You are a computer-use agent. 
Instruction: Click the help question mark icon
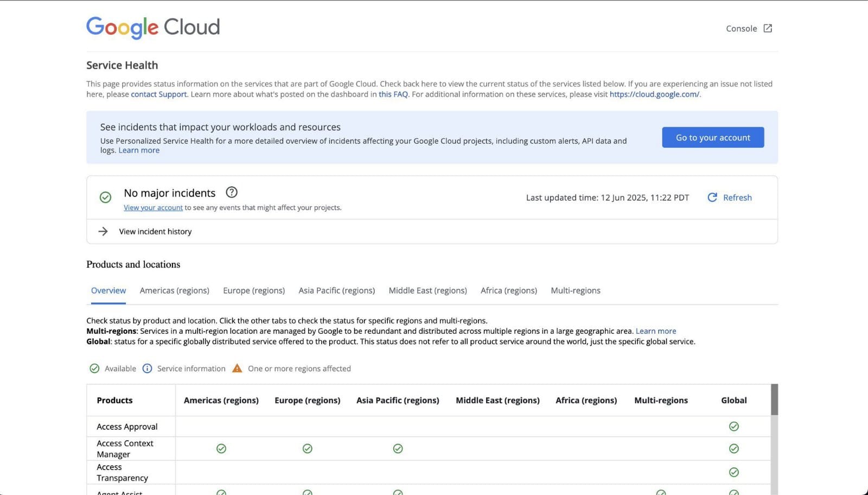tap(232, 192)
